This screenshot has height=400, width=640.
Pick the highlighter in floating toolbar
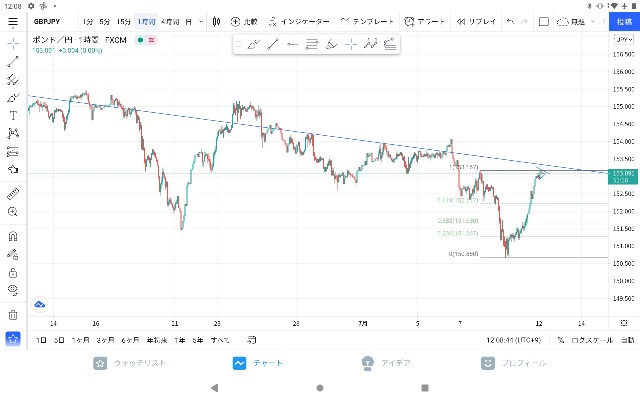(331, 44)
